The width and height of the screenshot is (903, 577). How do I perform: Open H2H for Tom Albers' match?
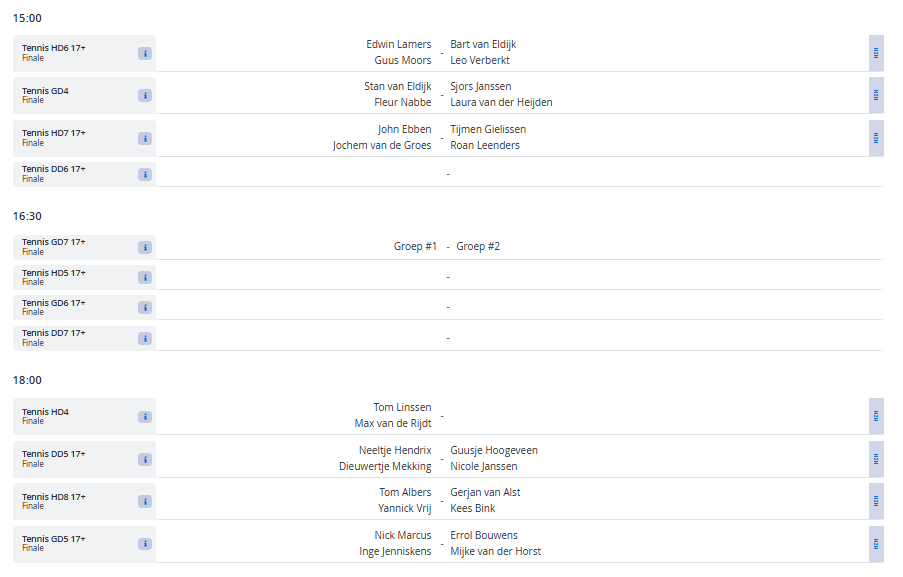pos(876,502)
